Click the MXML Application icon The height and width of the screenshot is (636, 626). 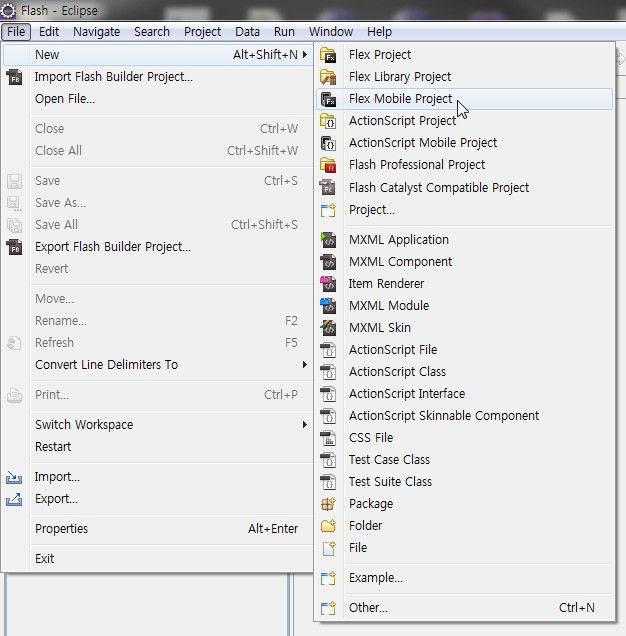328,240
